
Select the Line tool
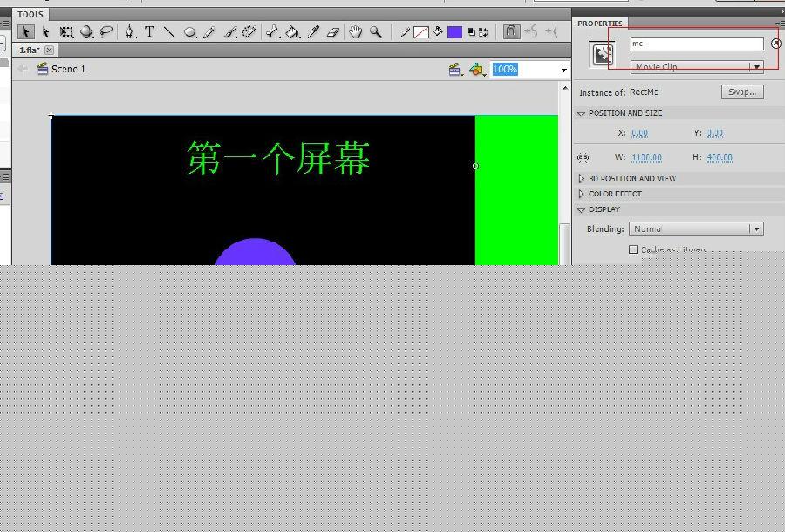169,32
